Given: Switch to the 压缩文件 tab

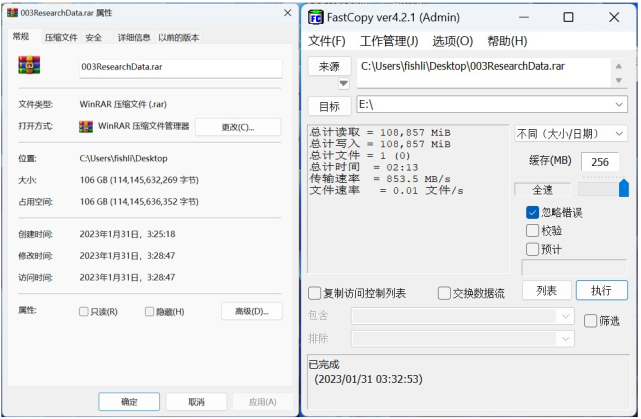Looking at the screenshot, I should (61, 38).
